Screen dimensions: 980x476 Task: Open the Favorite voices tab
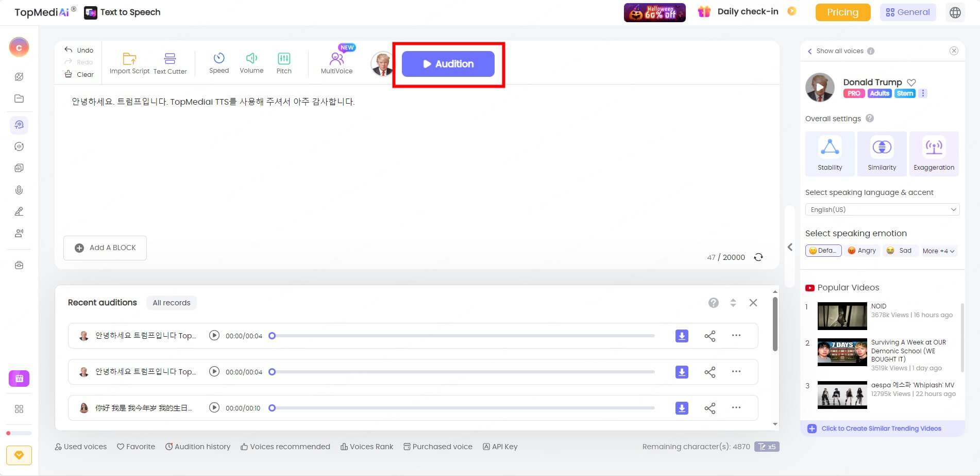tap(136, 447)
